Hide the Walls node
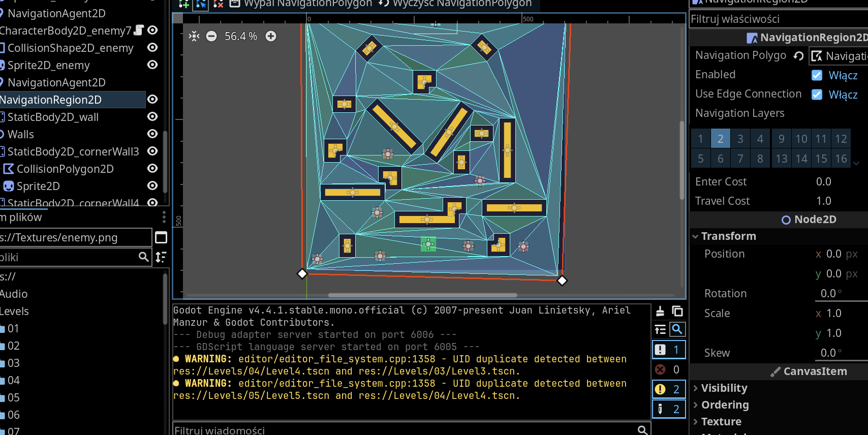 [x=152, y=134]
